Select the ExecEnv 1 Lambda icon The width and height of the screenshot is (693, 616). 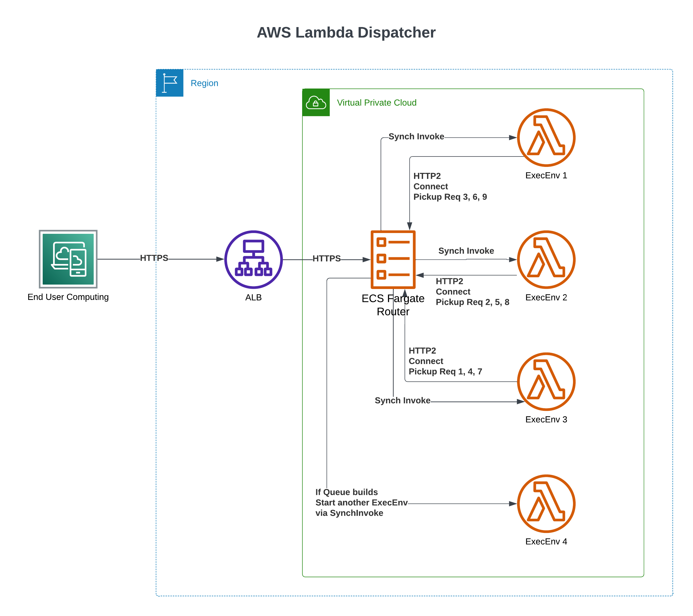(546, 137)
